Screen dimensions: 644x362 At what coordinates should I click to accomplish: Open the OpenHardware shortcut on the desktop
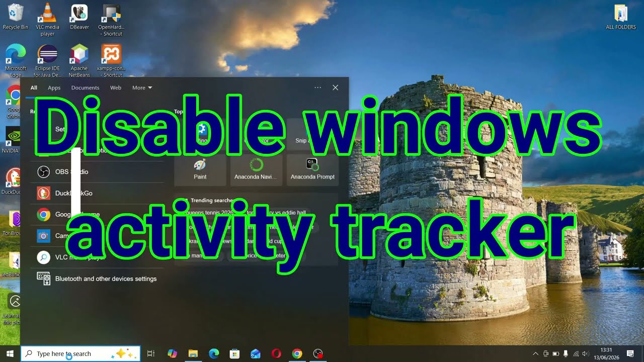coord(111,20)
